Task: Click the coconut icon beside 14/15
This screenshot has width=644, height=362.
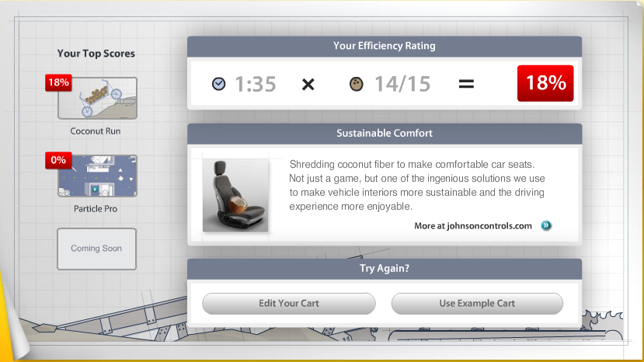Action: 357,84
